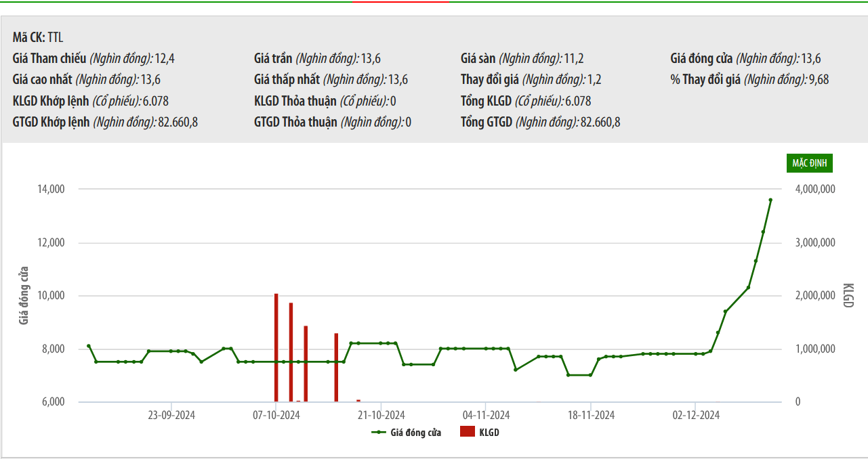Click the vertical KLGD right axis title

pyautogui.click(x=848, y=295)
